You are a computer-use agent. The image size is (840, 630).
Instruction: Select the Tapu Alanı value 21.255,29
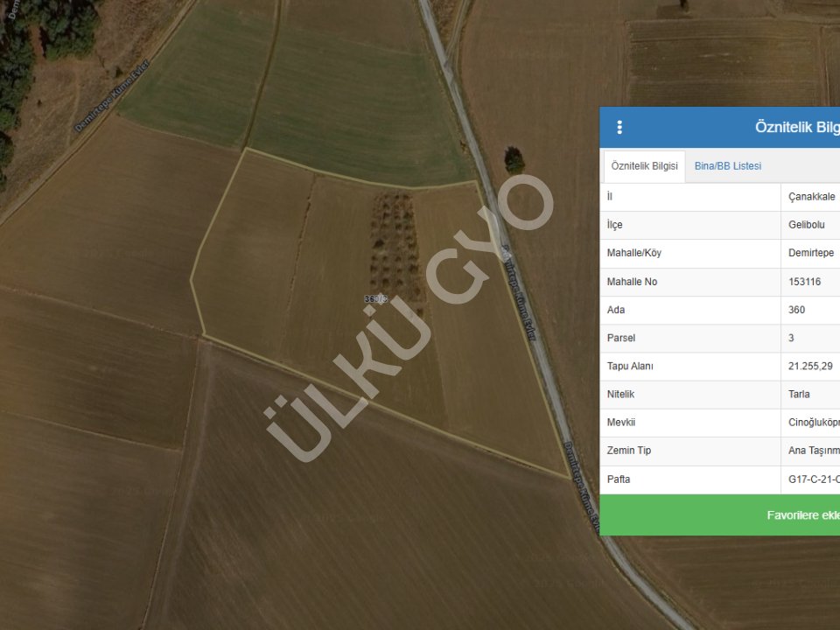click(809, 366)
